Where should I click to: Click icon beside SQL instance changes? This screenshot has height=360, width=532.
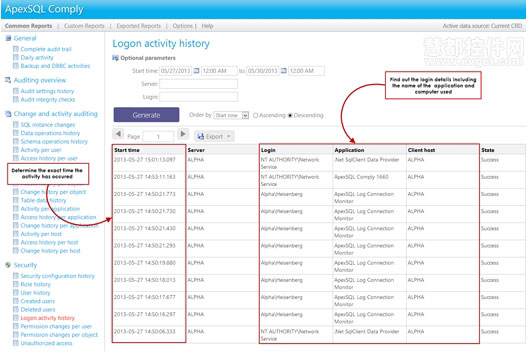pos(16,125)
